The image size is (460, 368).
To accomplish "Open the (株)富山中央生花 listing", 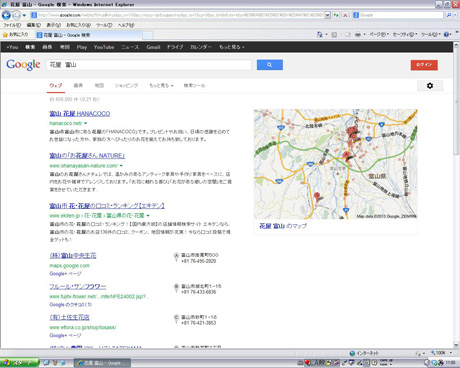I will click(x=73, y=256).
